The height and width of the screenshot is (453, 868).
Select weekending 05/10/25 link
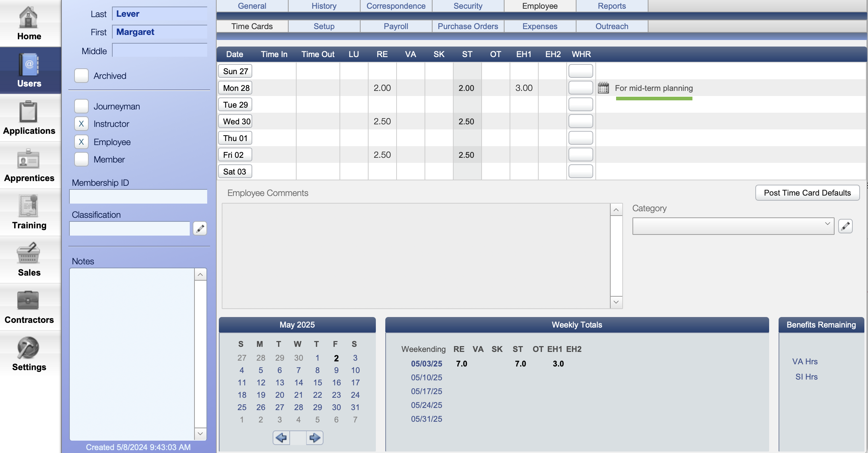pyautogui.click(x=427, y=377)
